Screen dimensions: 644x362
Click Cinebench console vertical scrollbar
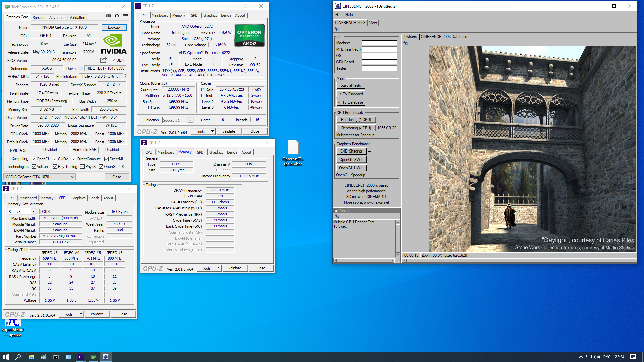[398, 238]
